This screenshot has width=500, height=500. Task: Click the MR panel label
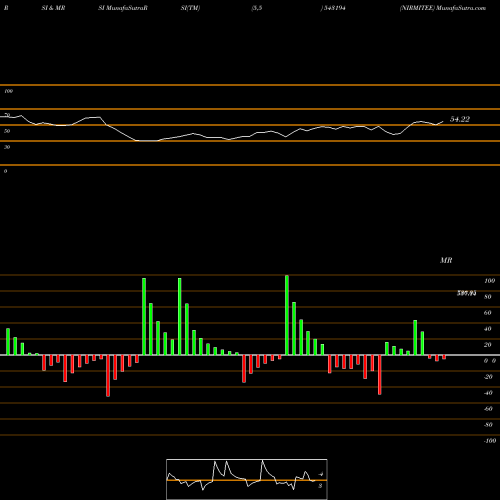446,260
